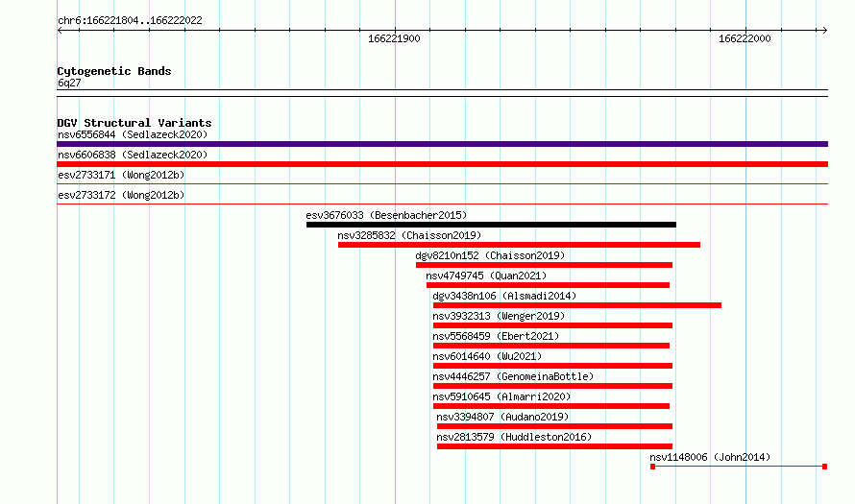Click the red nsv3394807 variant bar

click(x=554, y=426)
